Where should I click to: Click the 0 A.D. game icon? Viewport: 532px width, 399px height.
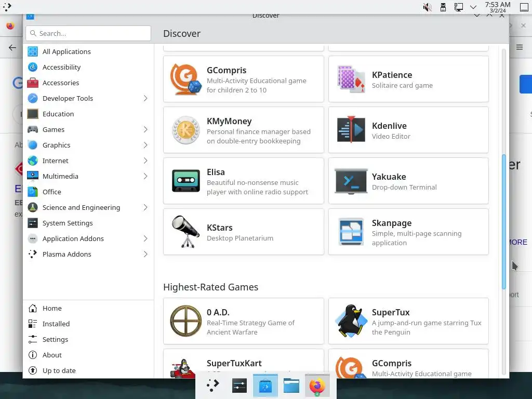click(x=185, y=321)
